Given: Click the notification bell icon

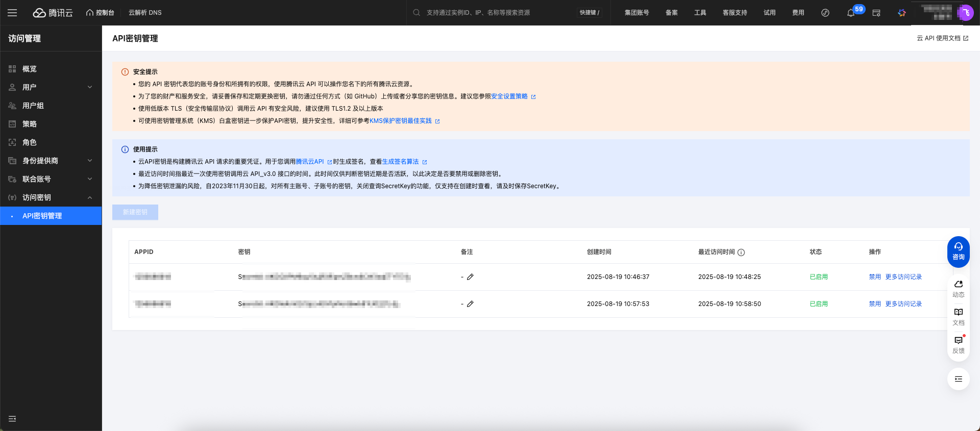Looking at the screenshot, I should (x=850, y=13).
